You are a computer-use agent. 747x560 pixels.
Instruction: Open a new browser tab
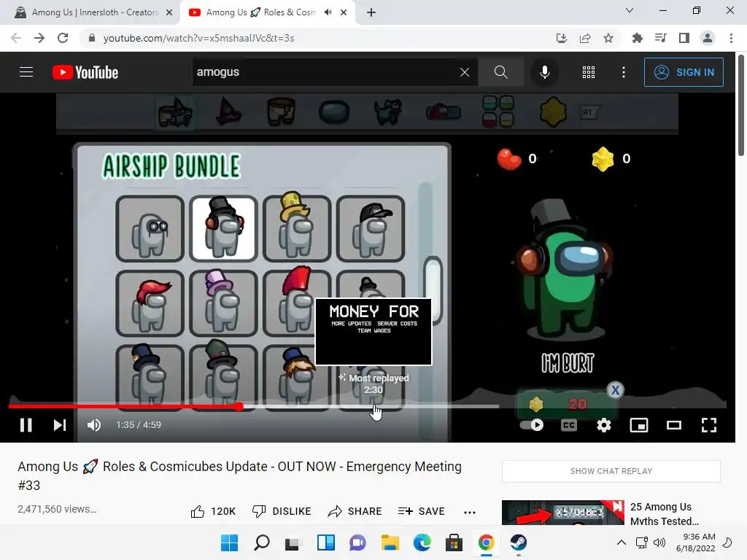click(371, 12)
